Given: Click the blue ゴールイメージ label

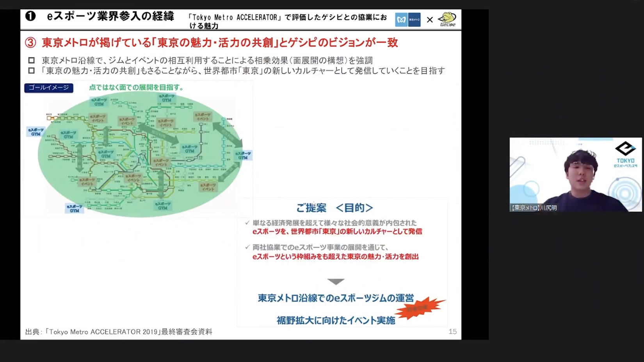Looking at the screenshot, I should tap(49, 88).
